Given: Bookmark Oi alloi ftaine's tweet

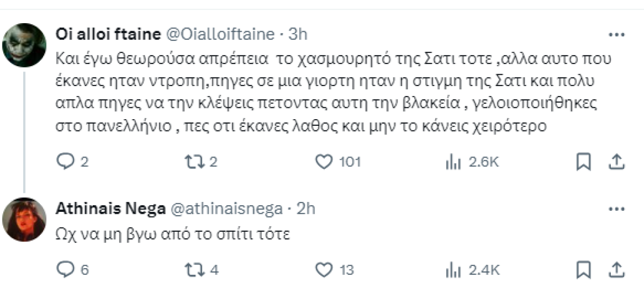Looking at the screenshot, I should [x=583, y=162].
